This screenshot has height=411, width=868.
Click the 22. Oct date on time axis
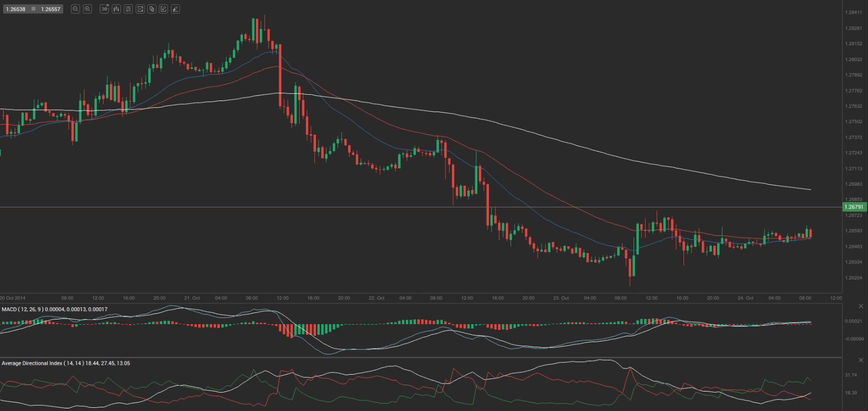pyautogui.click(x=376, y=298)
